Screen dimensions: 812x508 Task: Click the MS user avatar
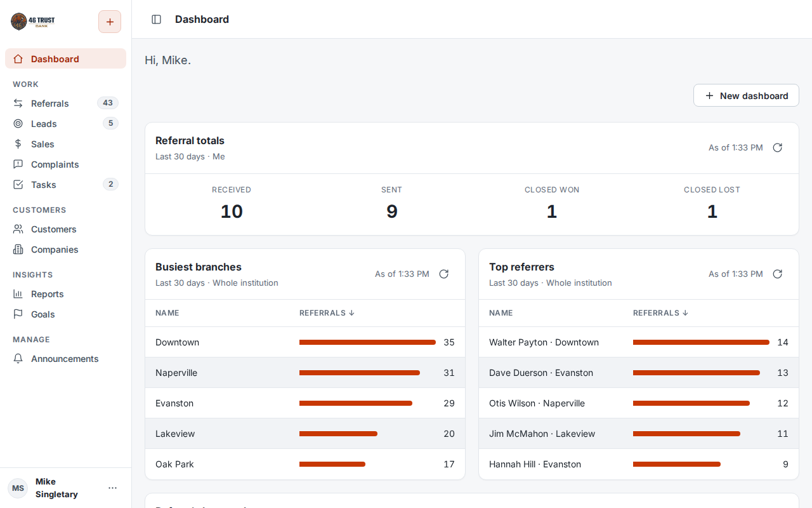click(18, 488)
